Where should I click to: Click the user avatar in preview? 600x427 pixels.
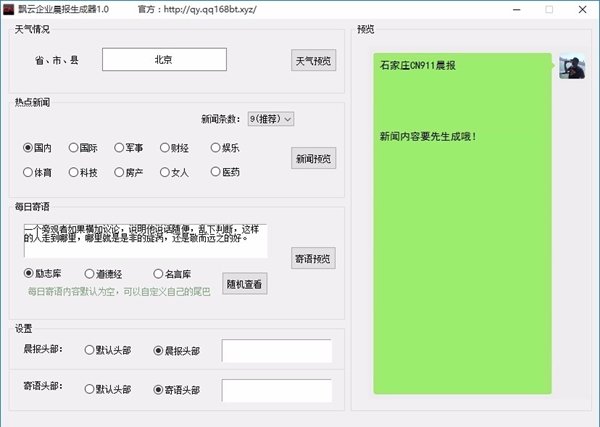pos(572,66)
